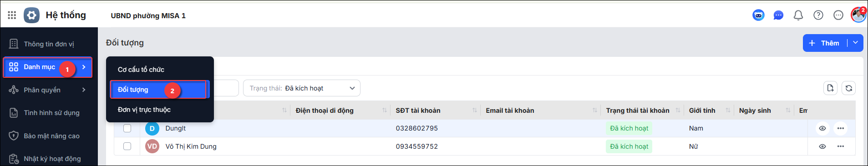The width and height of the screenshot is (868, 166).
Task: Click the export file icon
Action: click(x=831, y=88)
